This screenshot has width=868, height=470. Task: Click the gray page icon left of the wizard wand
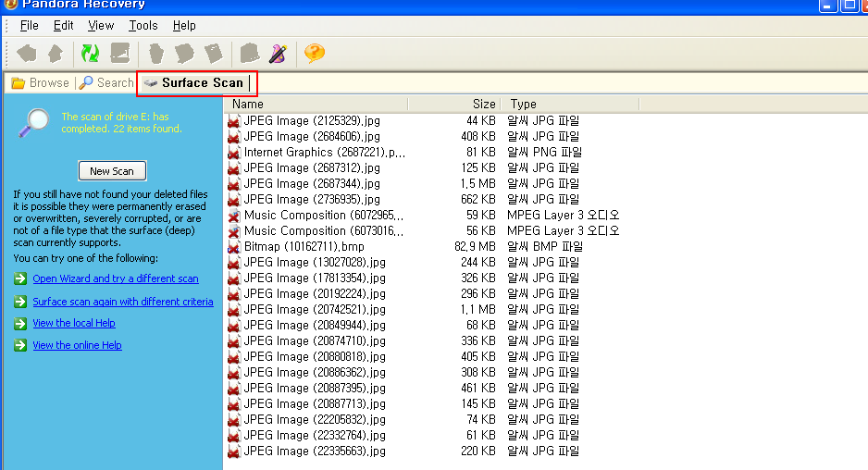pos(250,54)
